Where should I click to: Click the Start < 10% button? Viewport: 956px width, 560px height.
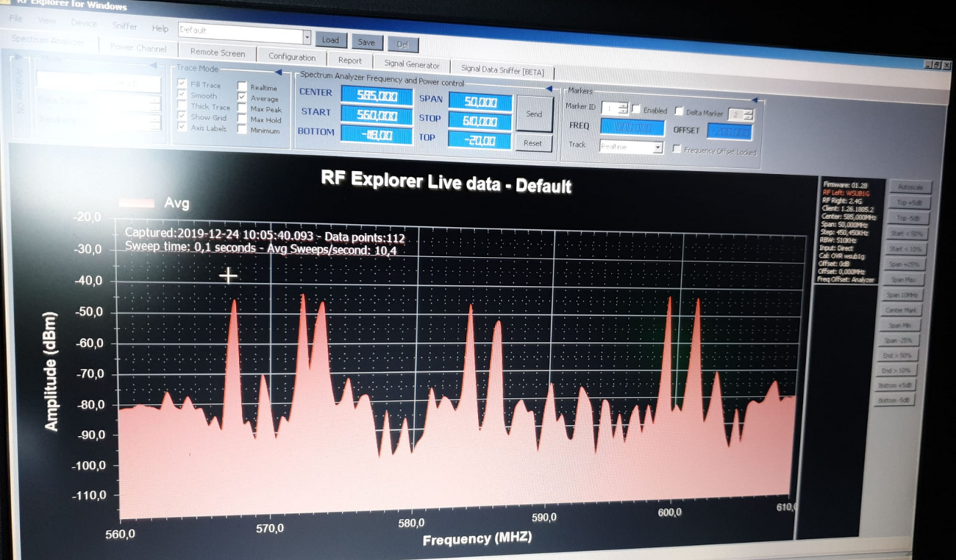tap(904, 249)
